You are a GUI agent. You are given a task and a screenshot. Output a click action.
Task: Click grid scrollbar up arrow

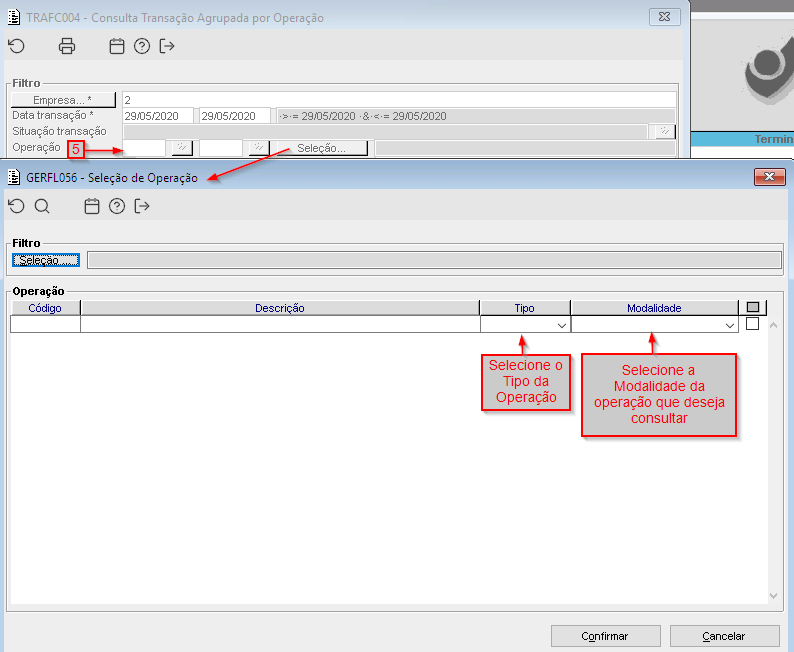coord(773,325)
